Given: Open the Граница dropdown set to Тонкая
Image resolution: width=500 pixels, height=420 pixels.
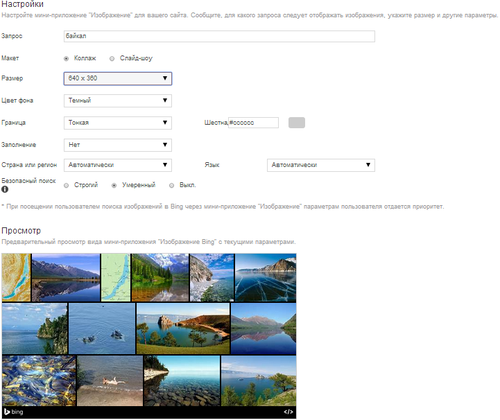Looking at the screenshot, I should coord(118,123).
